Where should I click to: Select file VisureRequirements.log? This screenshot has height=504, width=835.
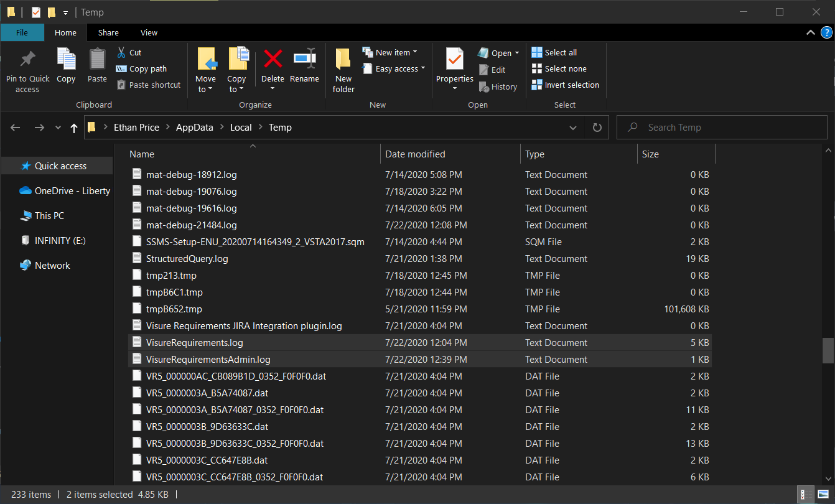(419, 343)
